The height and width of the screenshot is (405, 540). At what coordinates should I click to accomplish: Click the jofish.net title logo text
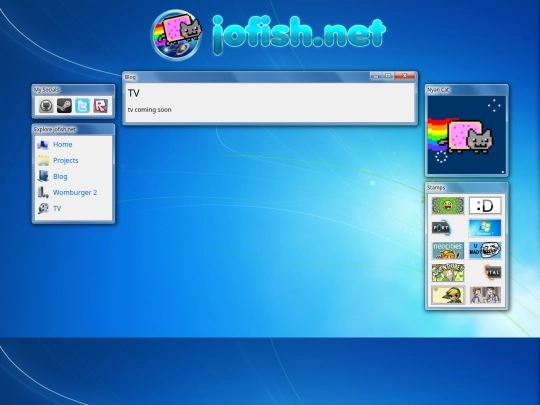(x=298, y=34)
